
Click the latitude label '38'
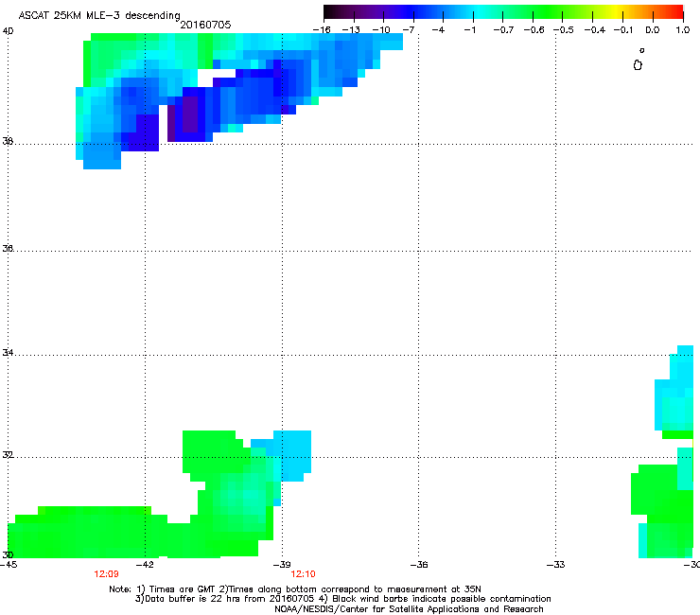pos(8,141)
